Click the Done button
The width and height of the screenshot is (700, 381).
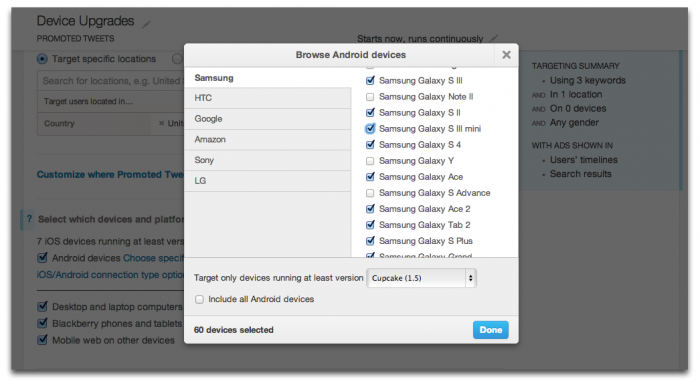click(x=491, y=330)
